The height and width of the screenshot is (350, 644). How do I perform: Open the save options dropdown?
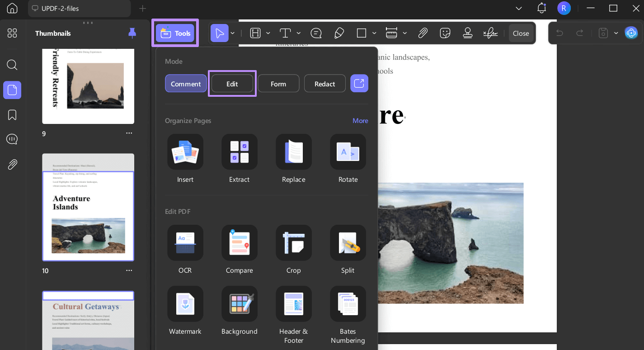pos(616,33)
